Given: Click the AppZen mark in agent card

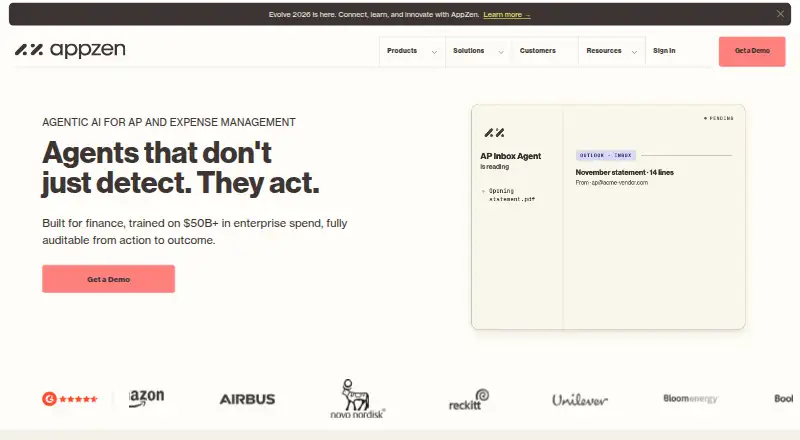Looking at the screenshot, I should 494,133.
